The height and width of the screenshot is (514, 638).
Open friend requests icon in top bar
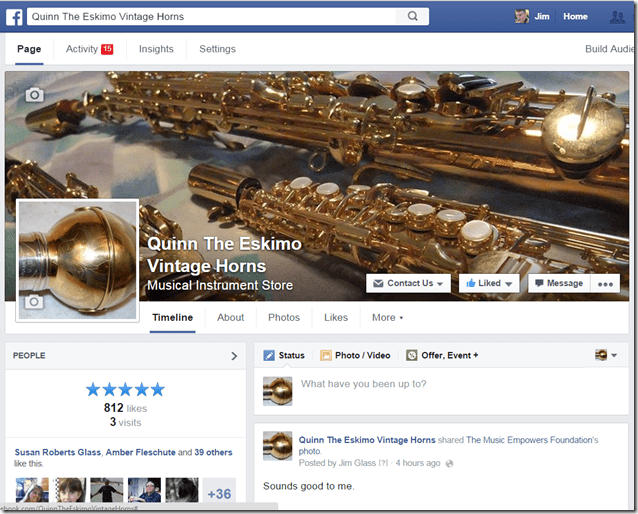617,17
